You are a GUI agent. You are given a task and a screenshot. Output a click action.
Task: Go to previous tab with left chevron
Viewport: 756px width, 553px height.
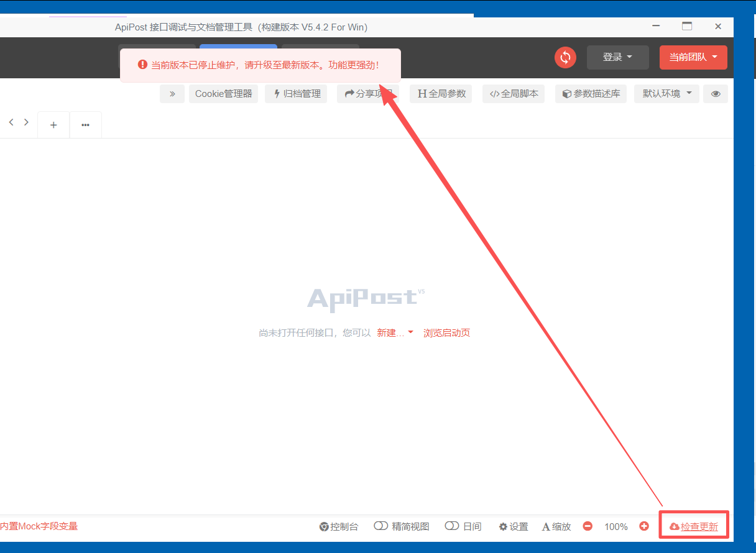pyautogui.click(x=11, y=122)
